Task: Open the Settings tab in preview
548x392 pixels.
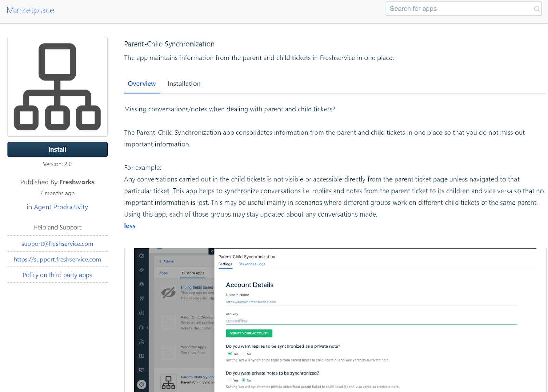Action: [x=225, y=264]
